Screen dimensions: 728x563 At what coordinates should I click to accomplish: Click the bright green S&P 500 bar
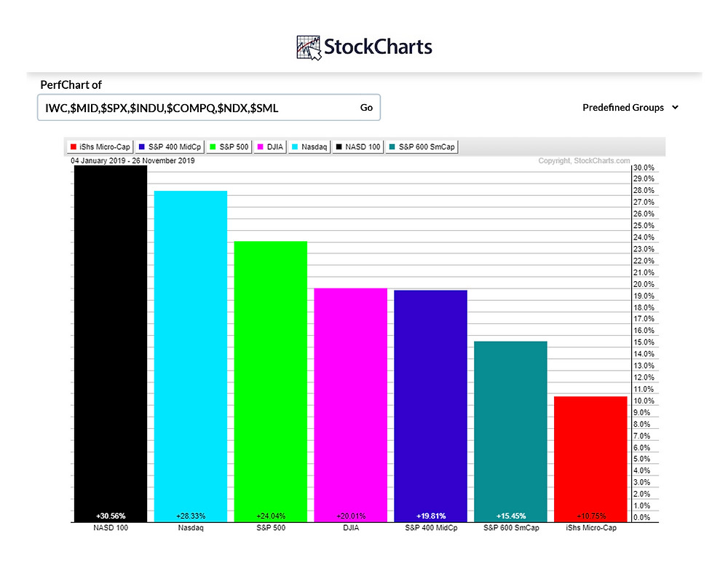(x=271, y=382)
